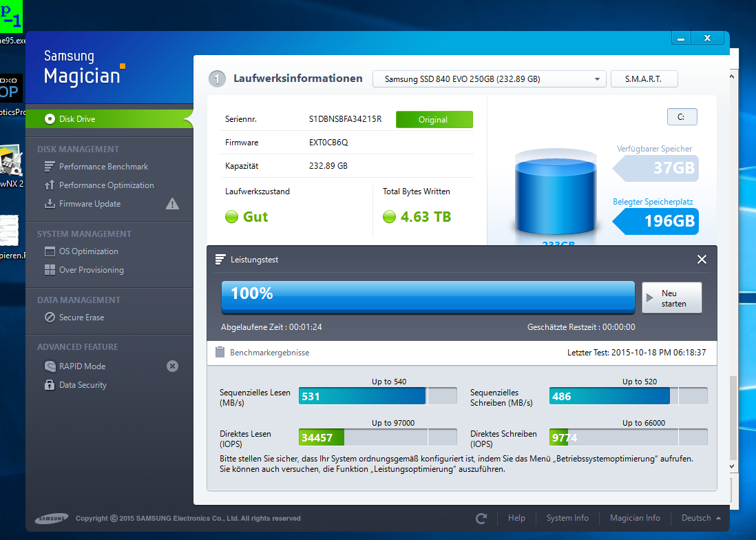Select the C: partition button
Viewport: 756px width, 540px height.
(682, 116)
